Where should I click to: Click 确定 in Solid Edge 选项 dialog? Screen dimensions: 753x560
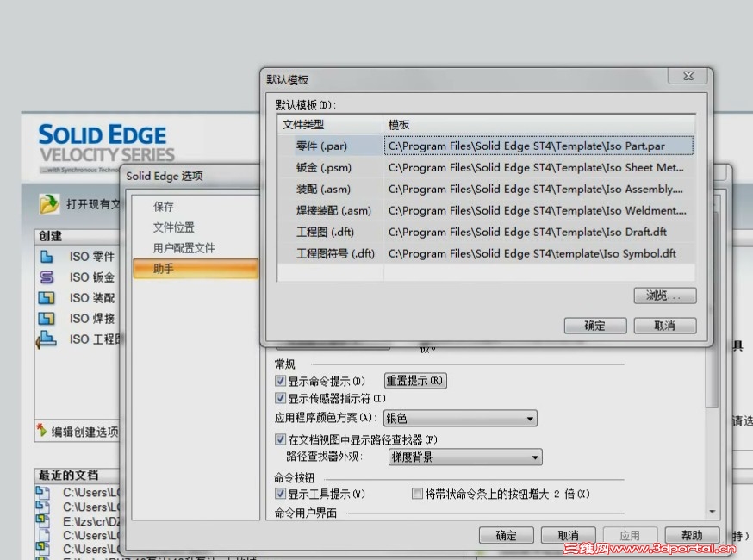point(506,535)
